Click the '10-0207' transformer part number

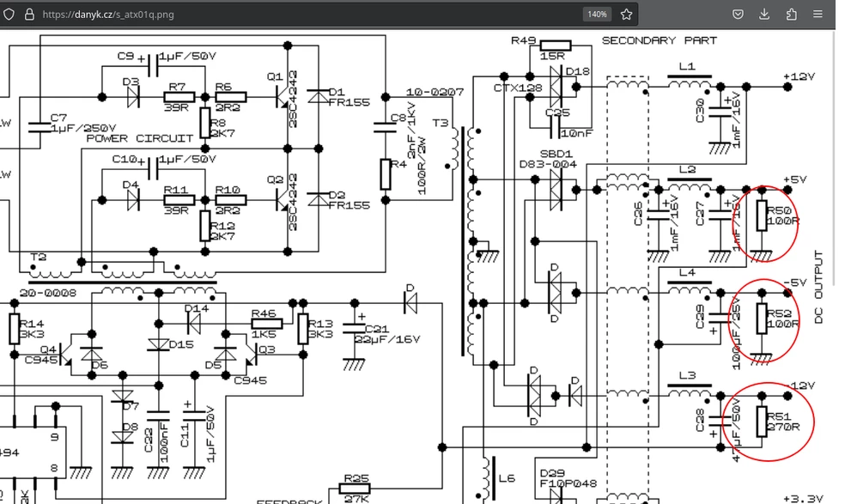(435, 93)
